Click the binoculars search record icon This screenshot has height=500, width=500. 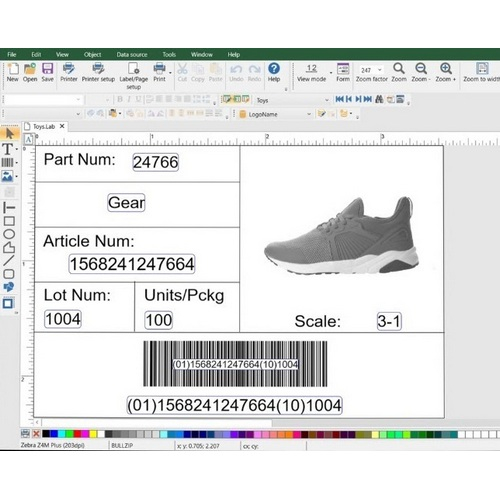(379, 99)
